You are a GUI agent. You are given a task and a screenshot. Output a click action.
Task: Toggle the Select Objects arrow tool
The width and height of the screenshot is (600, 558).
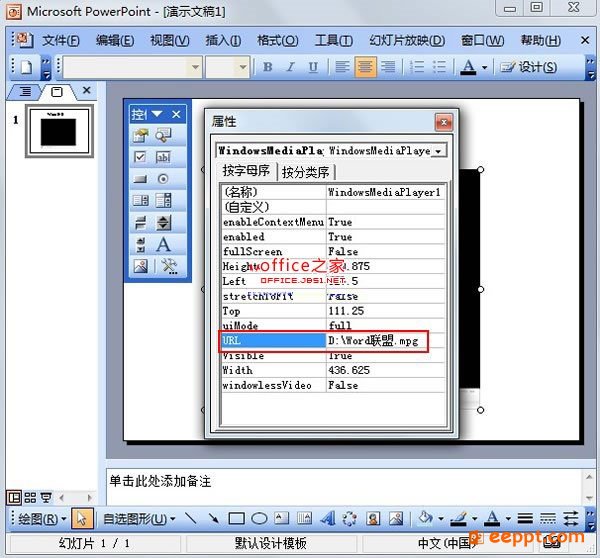[82, 519]
